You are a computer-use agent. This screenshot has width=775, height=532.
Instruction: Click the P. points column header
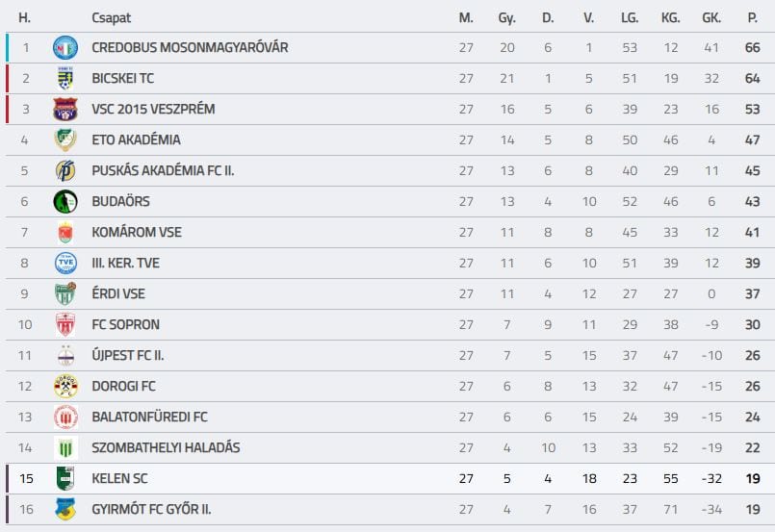752,17
